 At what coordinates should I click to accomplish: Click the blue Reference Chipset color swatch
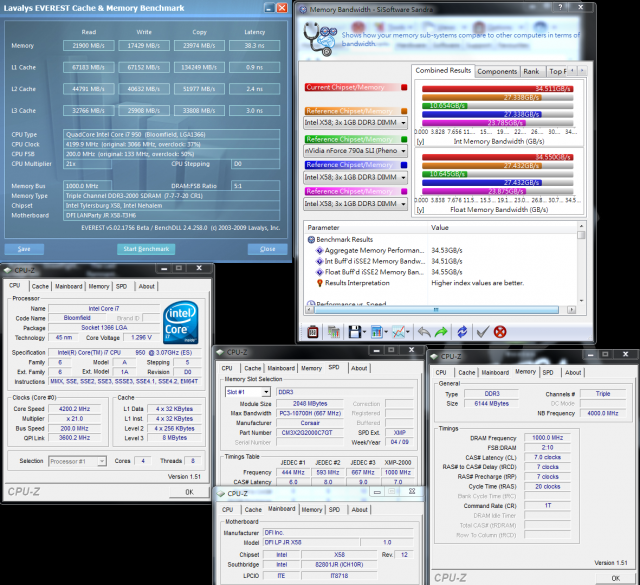point(404,165)
